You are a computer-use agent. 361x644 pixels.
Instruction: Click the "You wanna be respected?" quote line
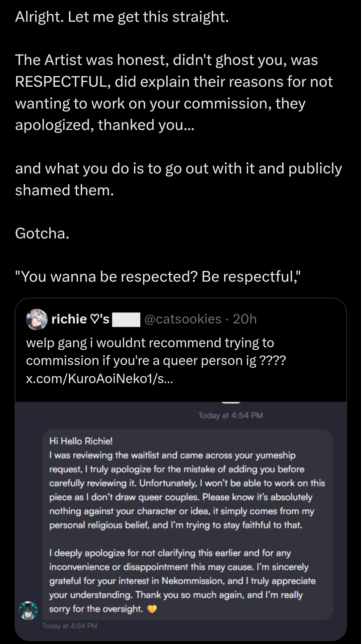click(158, 277)
